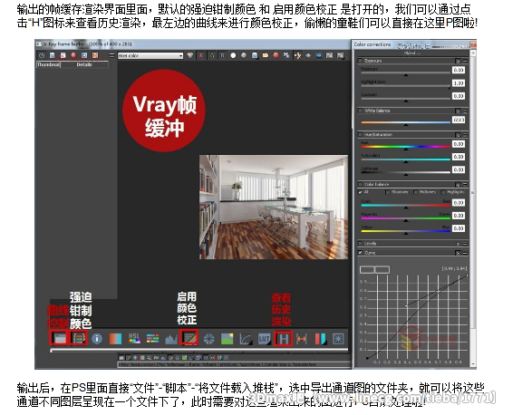Check the Highlights option

443,192
